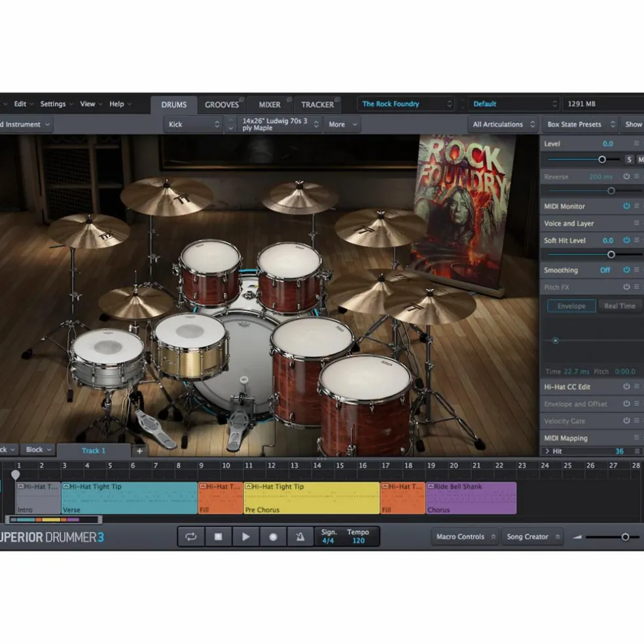Click the Level slider handle
The height and width of the screenshot is (644, 644).
[x=602, y=159]
